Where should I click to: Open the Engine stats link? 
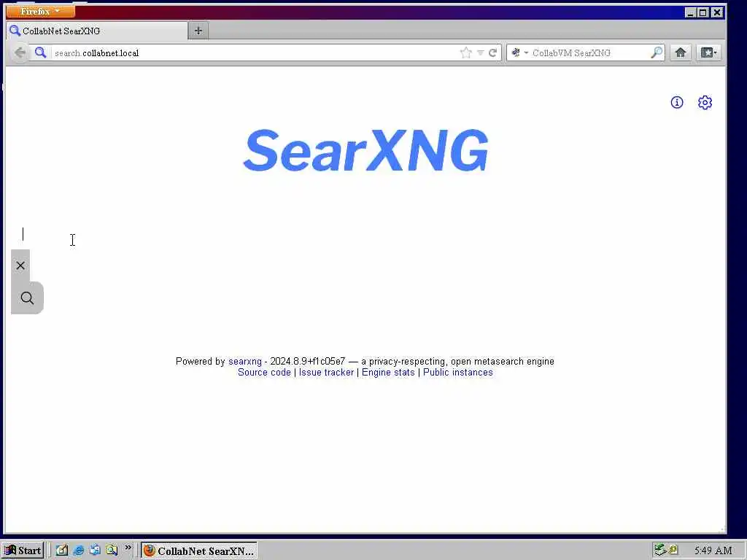(x=388, y=373)
